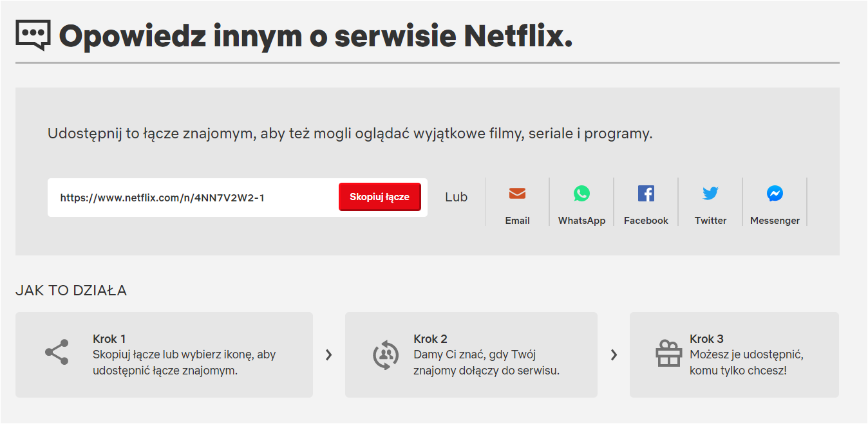The height and width of the screenshot is (424, 868).
Task: Click the Lub text beside the copy button
Action: (456, 197)
